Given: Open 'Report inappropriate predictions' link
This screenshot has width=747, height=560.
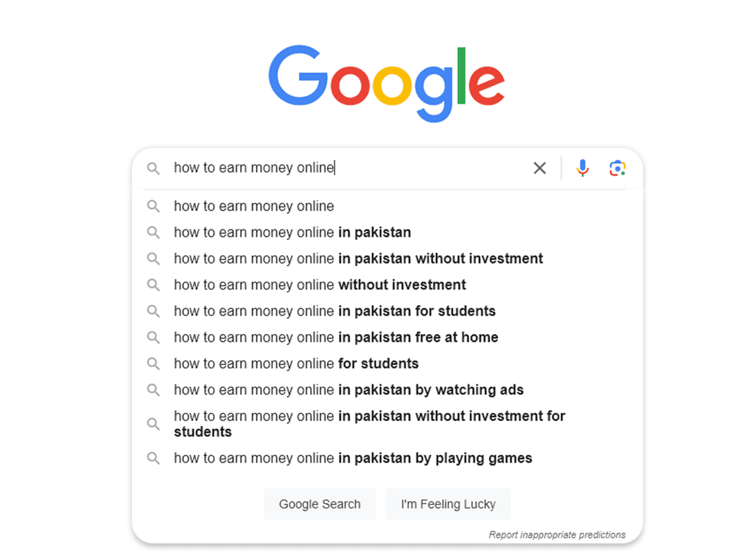Looking at the screenshot, I should [x=557, y=534].
